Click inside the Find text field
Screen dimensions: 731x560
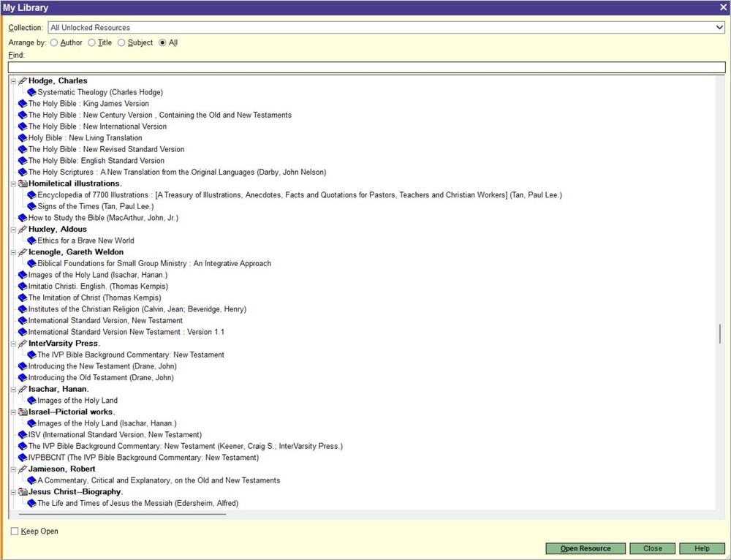click(x=292, y=67)
